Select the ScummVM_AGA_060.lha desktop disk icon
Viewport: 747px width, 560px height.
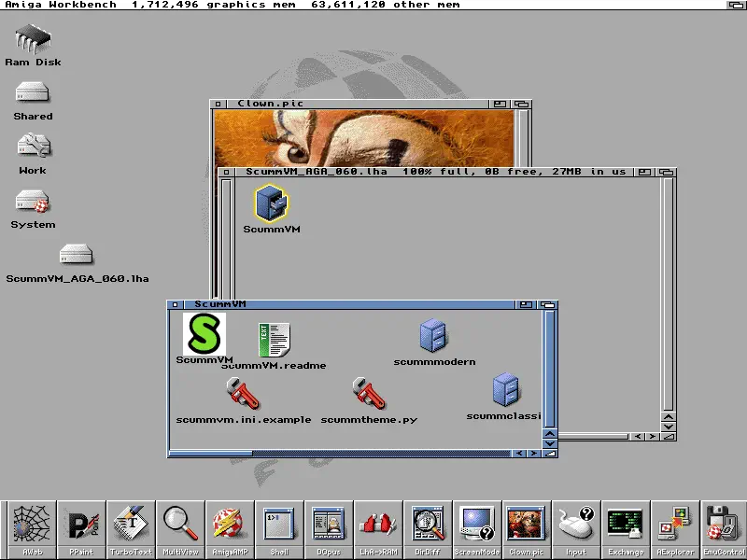click(77, 254)
